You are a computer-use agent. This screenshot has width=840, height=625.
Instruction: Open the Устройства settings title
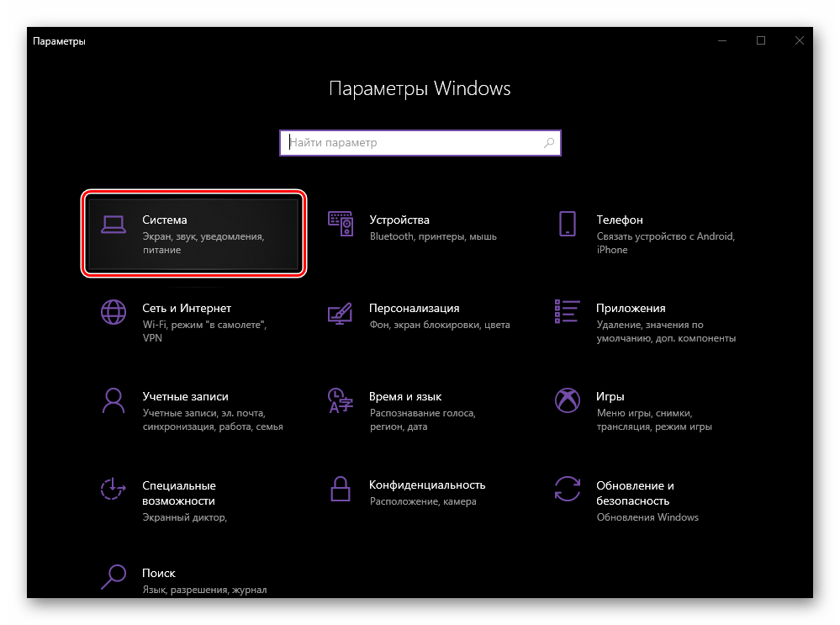[x=399, y=220]
